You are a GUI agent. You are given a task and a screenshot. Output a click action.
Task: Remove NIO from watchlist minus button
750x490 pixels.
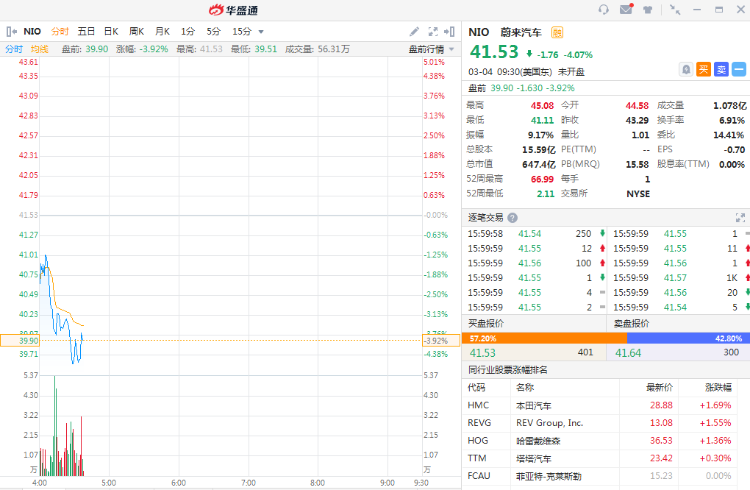739,69
